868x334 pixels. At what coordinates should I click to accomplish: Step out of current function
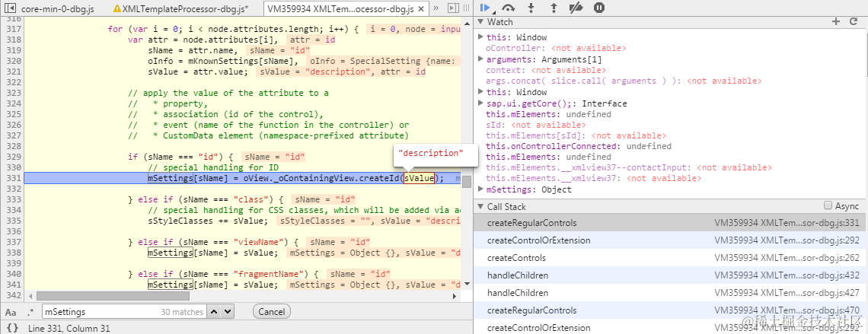point(554,8)
